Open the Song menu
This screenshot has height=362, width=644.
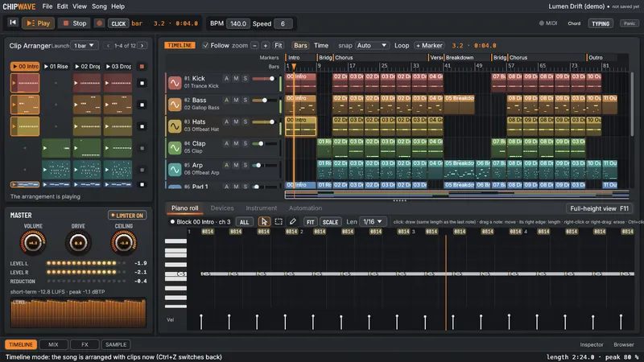[x=99, y=6]
